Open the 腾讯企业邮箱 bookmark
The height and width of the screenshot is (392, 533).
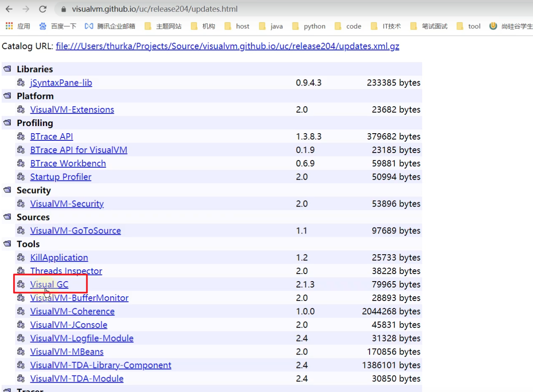(110, 26)
